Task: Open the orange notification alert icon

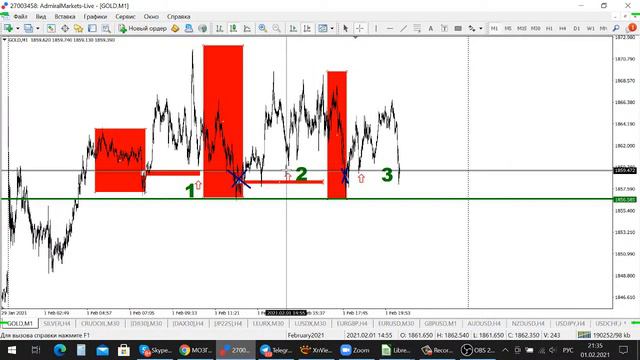Action: pyautogui.click(x=632, y=28)
